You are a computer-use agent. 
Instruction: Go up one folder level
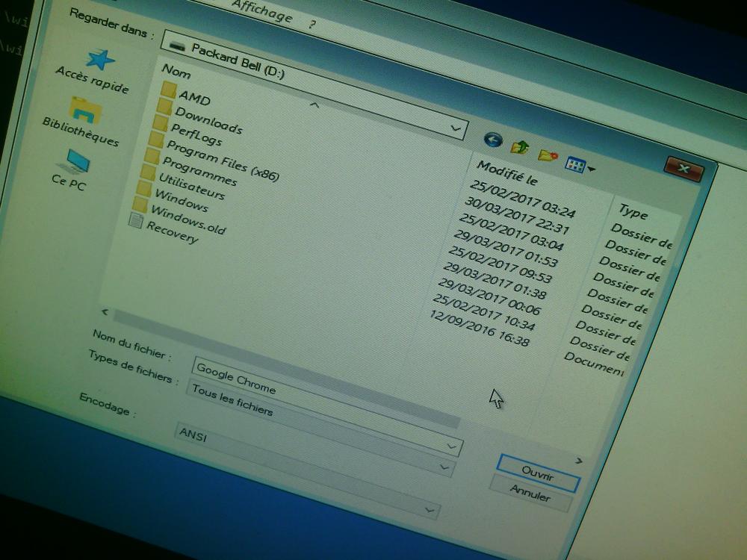520,146
